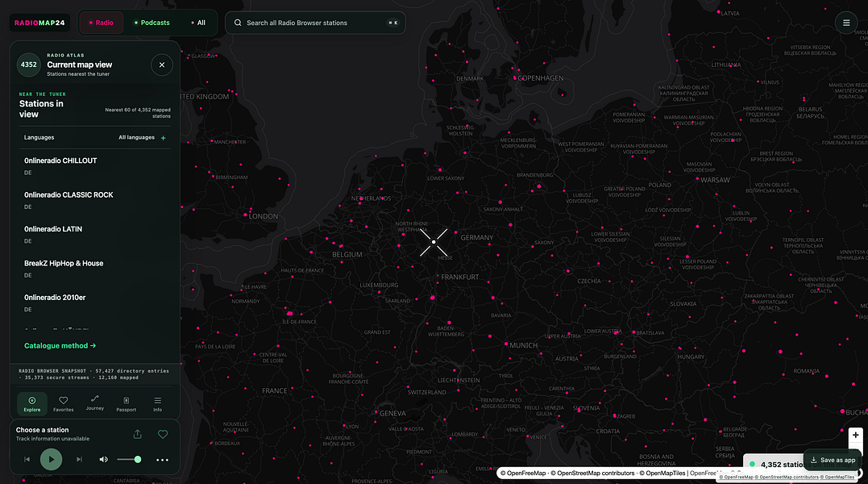Select station 0nlineradio CLASSIC ROCK
This screenshot has width=868, height=484.
click(94, 201)
